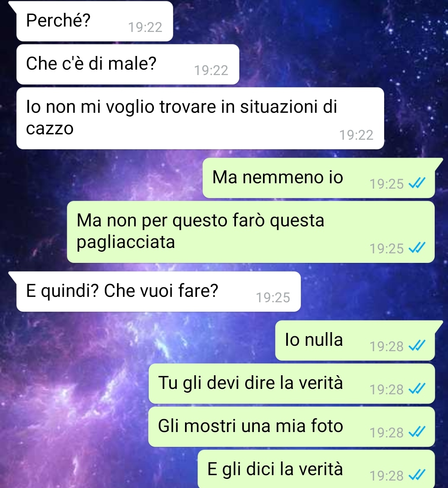
Task: Select the 'E quindi? Che vuoi fare?' message
Action: [x=158, y=291]
